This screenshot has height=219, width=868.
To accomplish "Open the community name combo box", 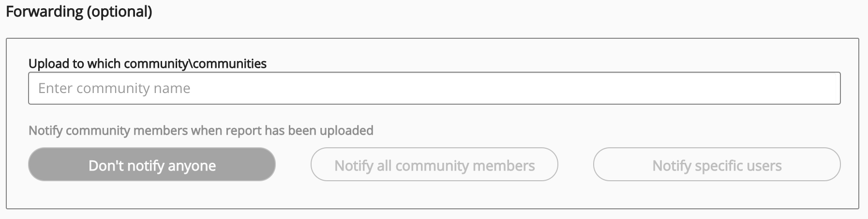I will pyautogui.click(x=434, y=88).
